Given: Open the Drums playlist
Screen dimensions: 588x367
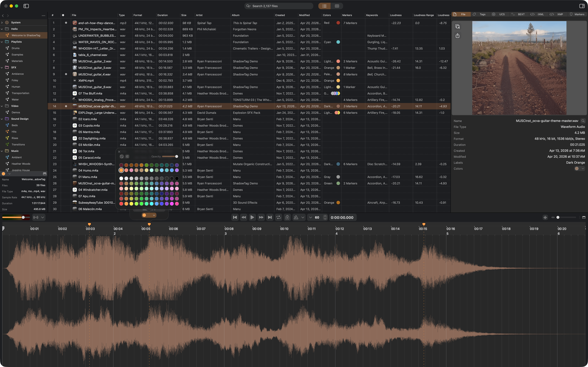Looking at the screenshot, I should click(16, 48).
